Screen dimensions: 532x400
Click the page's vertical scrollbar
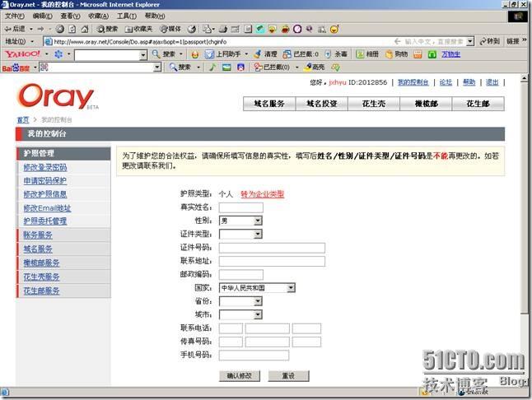(x=524, y=230)
